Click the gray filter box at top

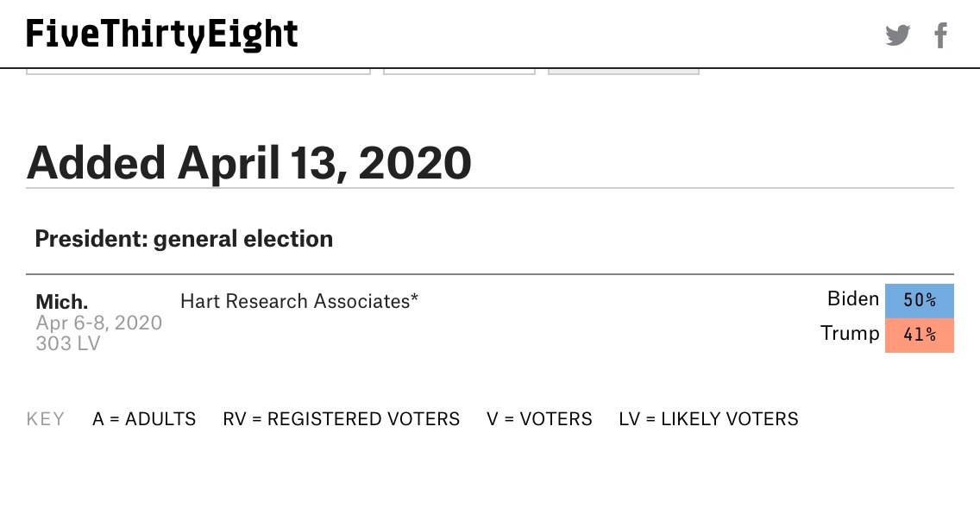click(x=623, y=71)
